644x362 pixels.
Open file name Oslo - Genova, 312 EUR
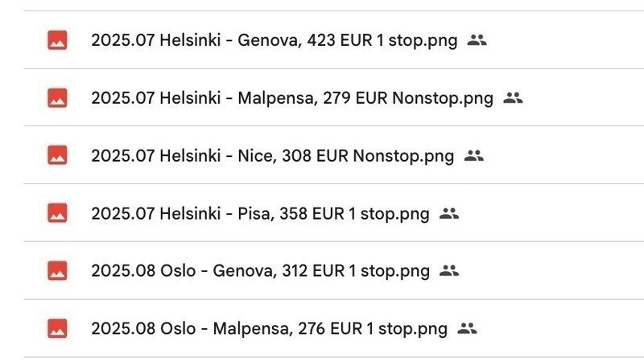(x=260, y=271)
